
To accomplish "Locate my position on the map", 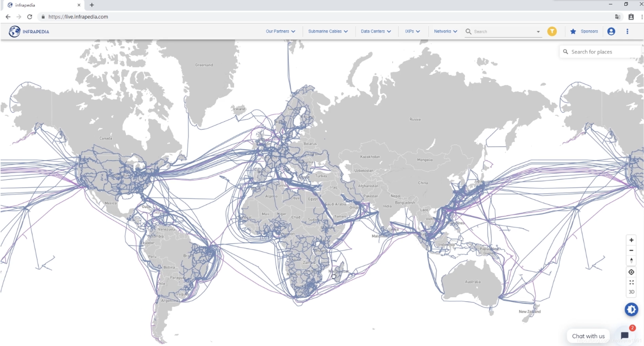I will tap(631, 272).
